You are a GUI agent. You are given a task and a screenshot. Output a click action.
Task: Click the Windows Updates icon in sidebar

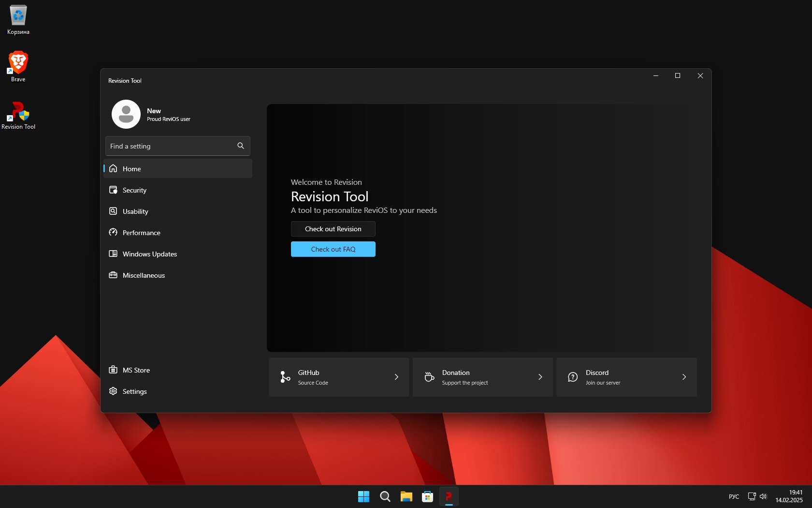tap(113, 254)
